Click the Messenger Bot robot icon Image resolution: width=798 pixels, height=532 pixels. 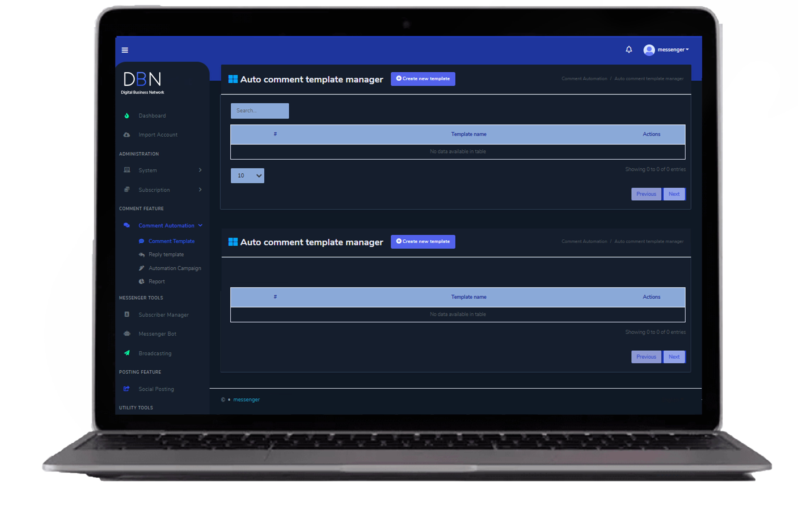pos(127,334)
